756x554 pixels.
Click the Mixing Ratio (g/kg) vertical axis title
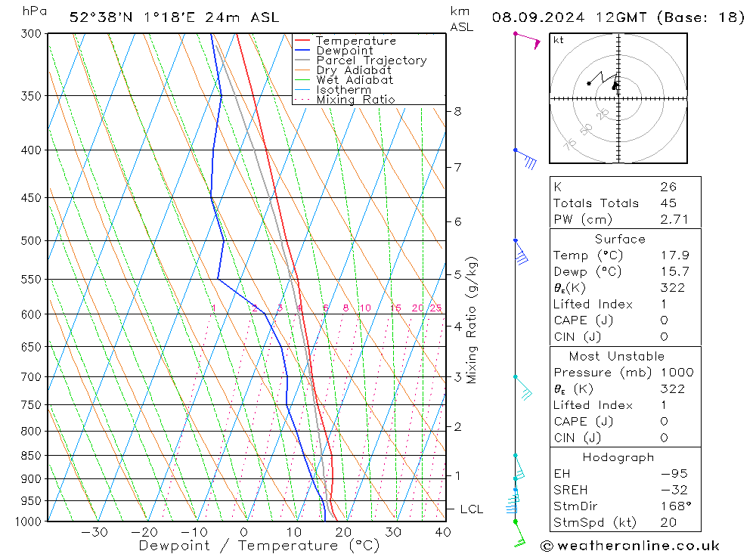click(x=472, y=320)
